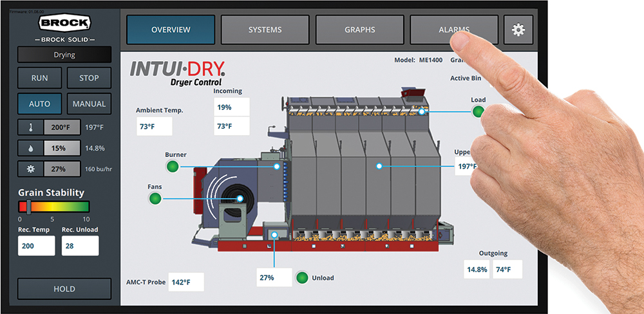This screenshot has width=644, height=314.
Task: Click the green Burner status indicator
Action: click(173, 167)
